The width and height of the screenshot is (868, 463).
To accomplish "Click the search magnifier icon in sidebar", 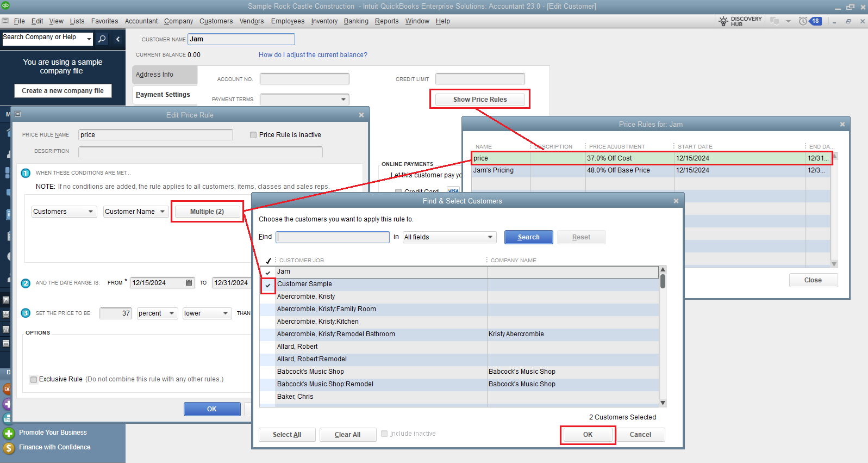I will tap(102, 39).
